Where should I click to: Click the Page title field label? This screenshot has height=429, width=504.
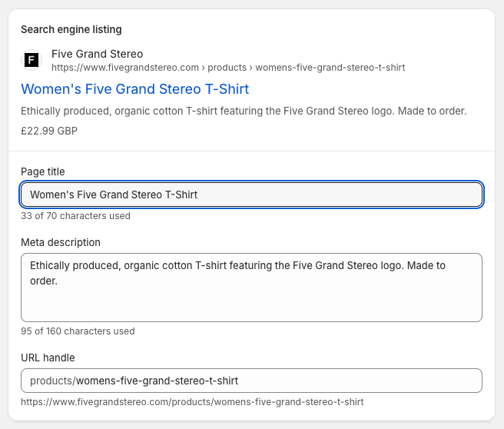click(x=43, y=171)
